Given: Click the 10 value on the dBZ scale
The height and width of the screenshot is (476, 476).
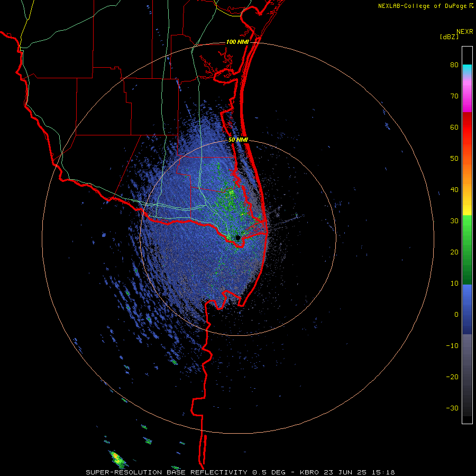Looking at the screenshot, I should (x=454, y=283).
